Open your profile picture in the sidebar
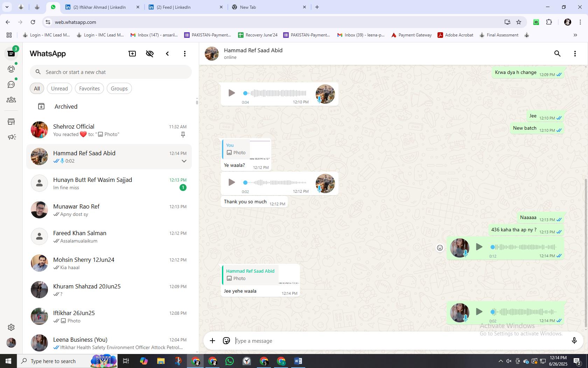588x368 pixels. (11, 342)
